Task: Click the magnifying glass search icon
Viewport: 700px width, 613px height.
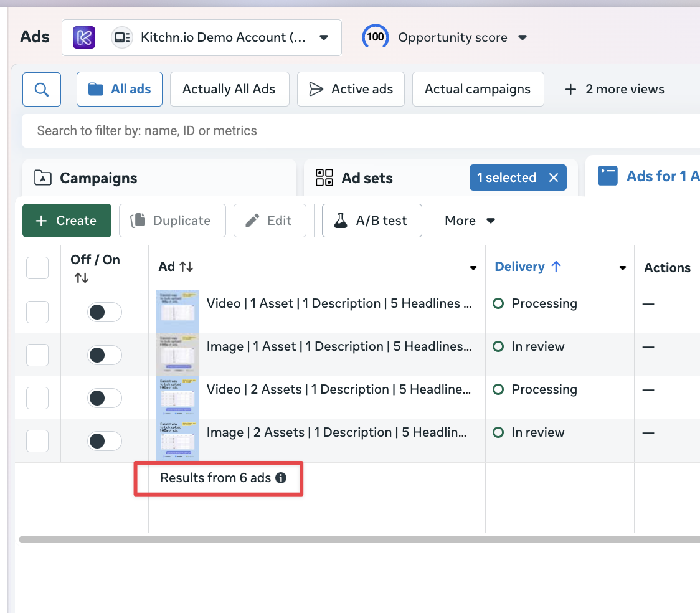Action: 42,90
